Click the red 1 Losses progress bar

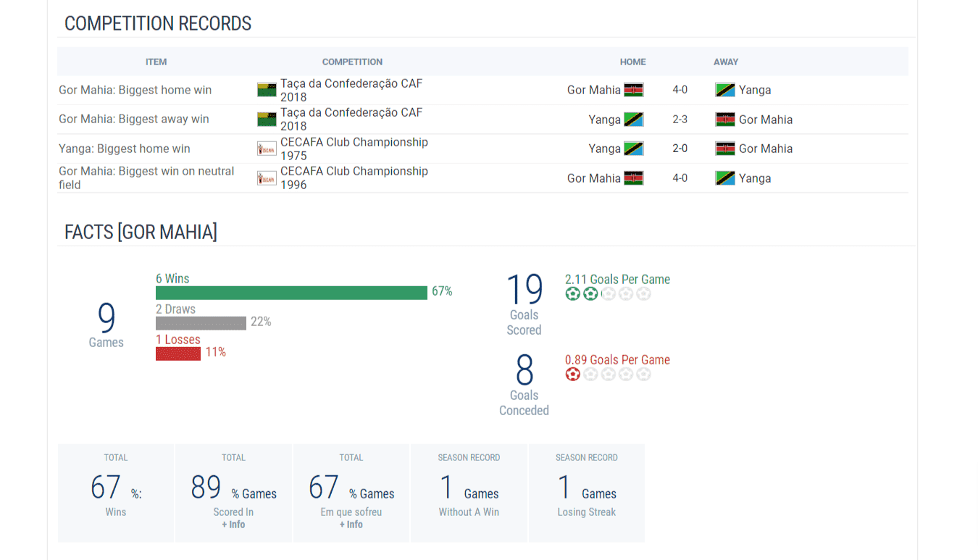click(178, 354)
